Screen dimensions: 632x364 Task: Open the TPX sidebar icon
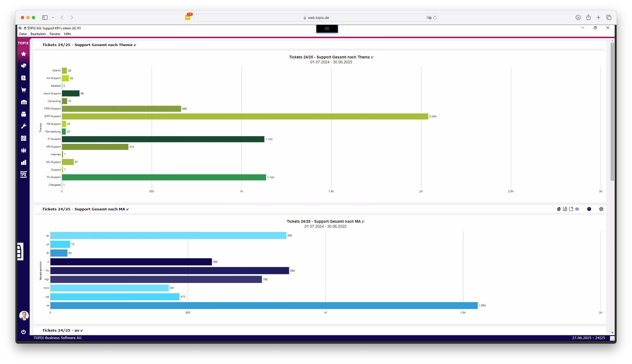click(x=24, y=174)
